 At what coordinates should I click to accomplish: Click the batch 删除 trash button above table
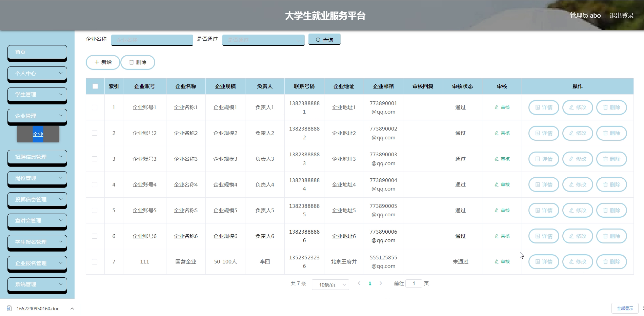point(138,62)
